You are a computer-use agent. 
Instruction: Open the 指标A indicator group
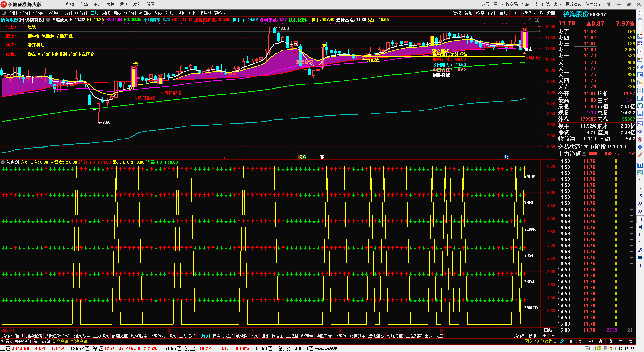(x=7, y=336)
